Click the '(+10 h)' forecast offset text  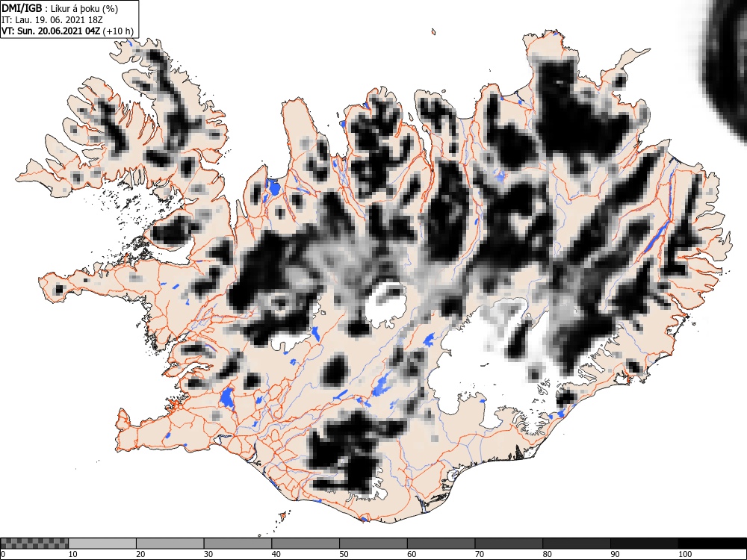(118, 32)
